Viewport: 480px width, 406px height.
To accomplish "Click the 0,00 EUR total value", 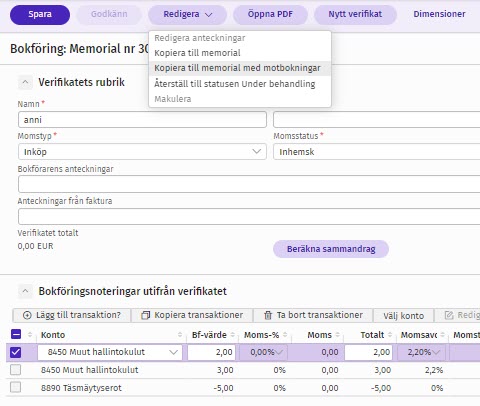I will click(35, 246).
